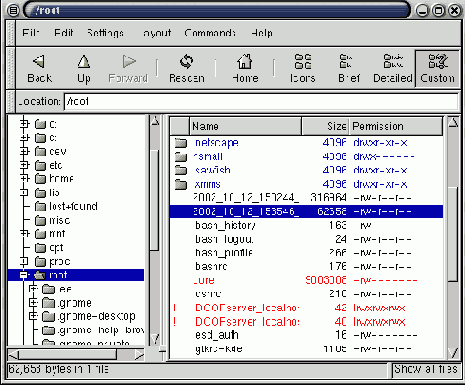Select the home folder label in tree

point(61,179)
